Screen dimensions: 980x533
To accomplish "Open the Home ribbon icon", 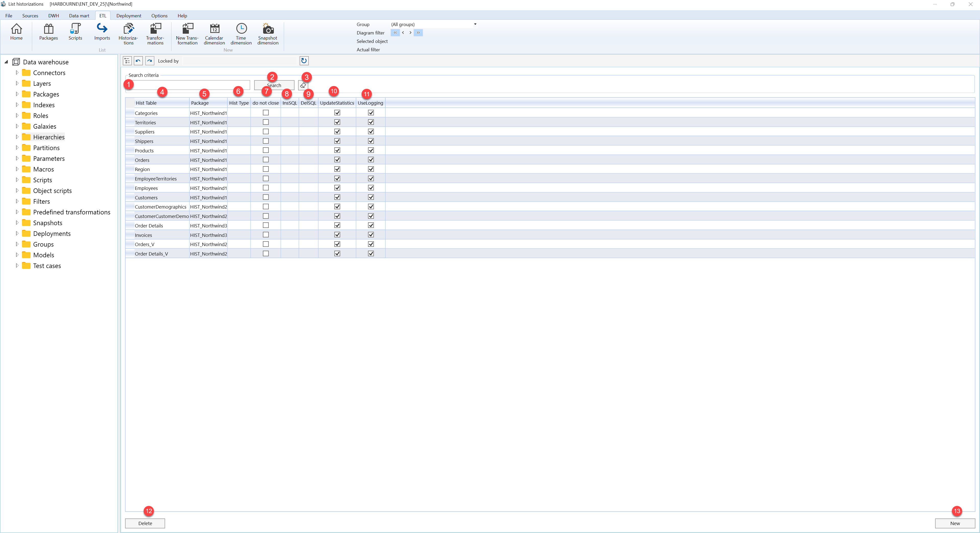I will click(x=16, y=32).
